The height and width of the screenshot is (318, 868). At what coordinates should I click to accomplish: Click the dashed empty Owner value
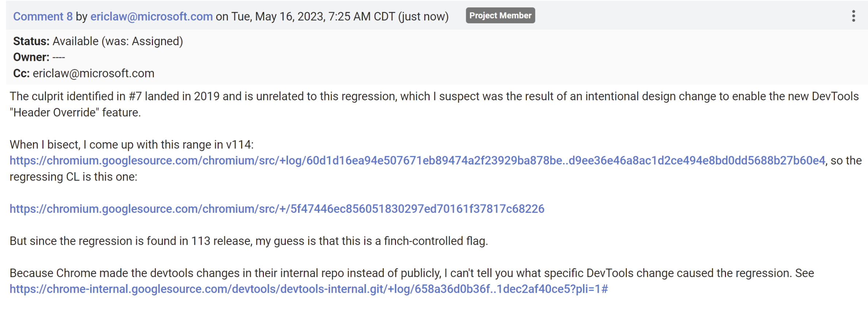pos(59,57)
